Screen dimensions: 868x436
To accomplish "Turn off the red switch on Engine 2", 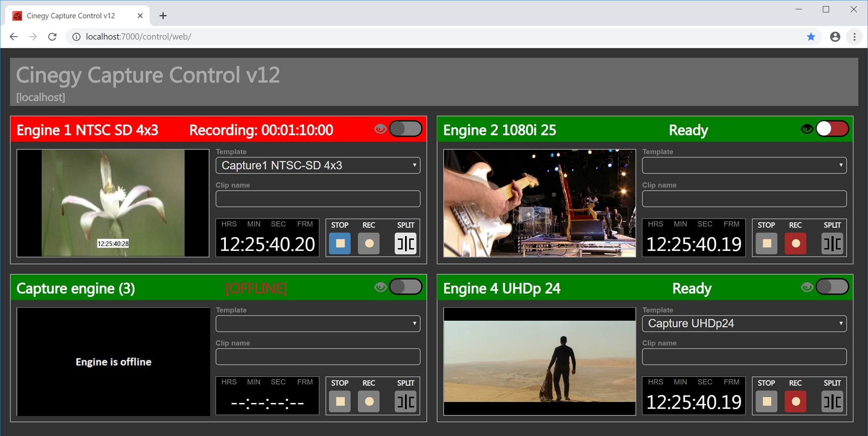I will point(832,129).
